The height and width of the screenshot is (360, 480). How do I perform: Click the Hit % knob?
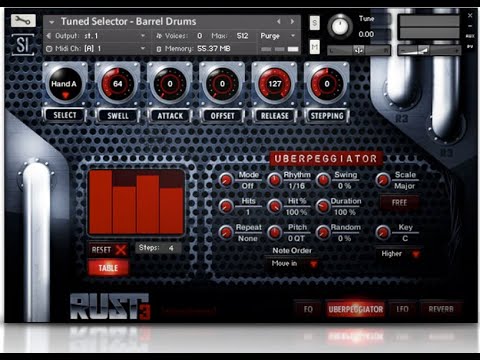[274, 207]
